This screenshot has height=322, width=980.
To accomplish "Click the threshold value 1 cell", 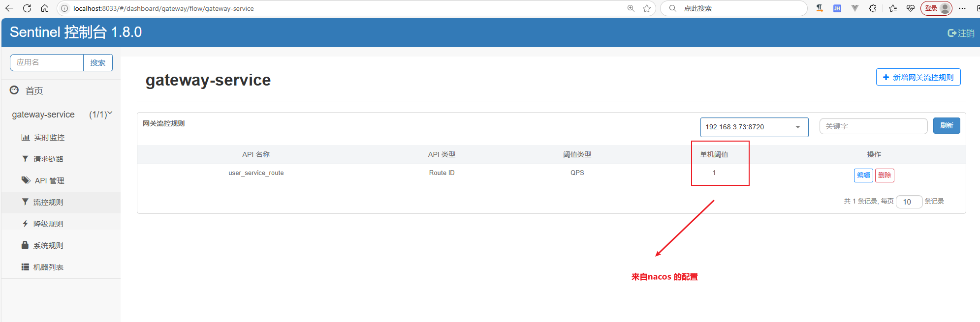I will (714, 173).
